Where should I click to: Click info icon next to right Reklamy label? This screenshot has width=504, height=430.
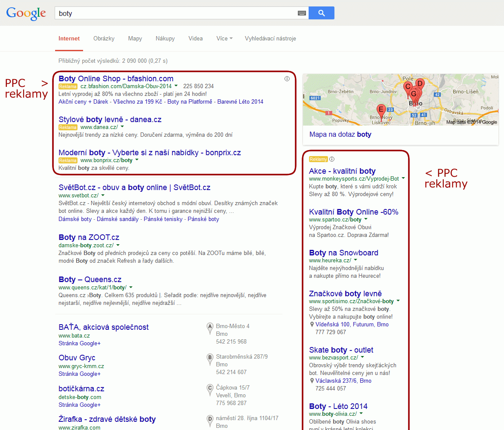pyautogui.click(x=332, y=159)
